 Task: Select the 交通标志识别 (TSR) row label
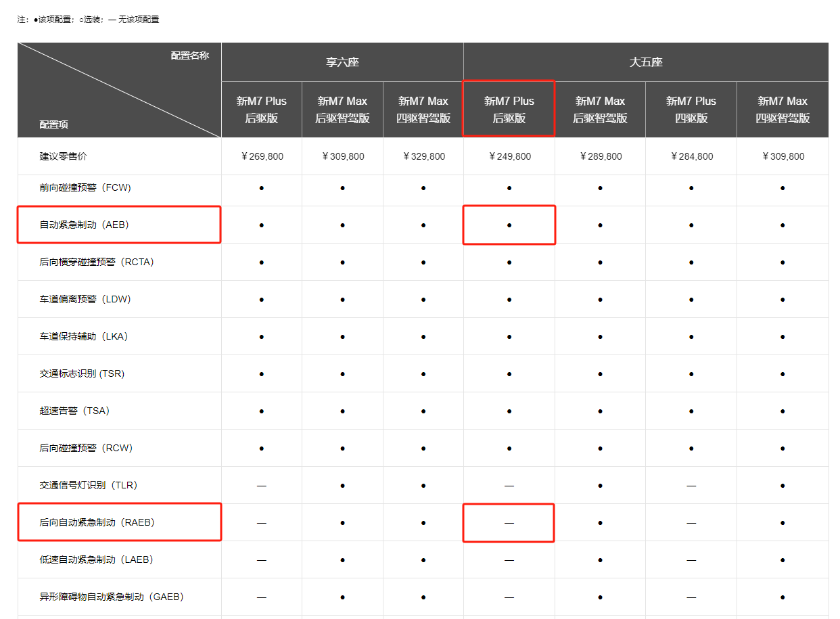82,373
